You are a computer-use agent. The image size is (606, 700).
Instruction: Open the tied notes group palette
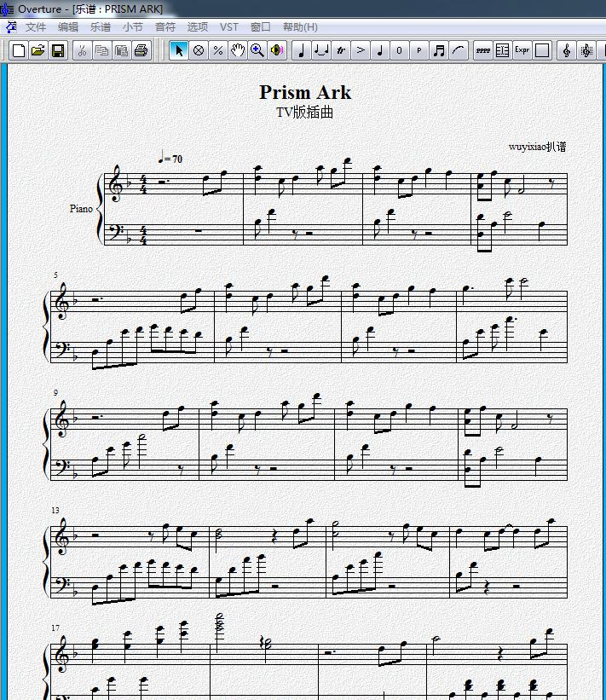(x=320, y=50)
